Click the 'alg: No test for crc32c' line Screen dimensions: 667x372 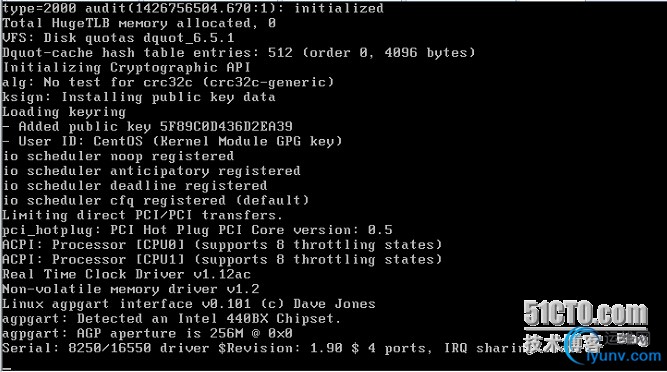pyautogui.click(x=168, y=82)
